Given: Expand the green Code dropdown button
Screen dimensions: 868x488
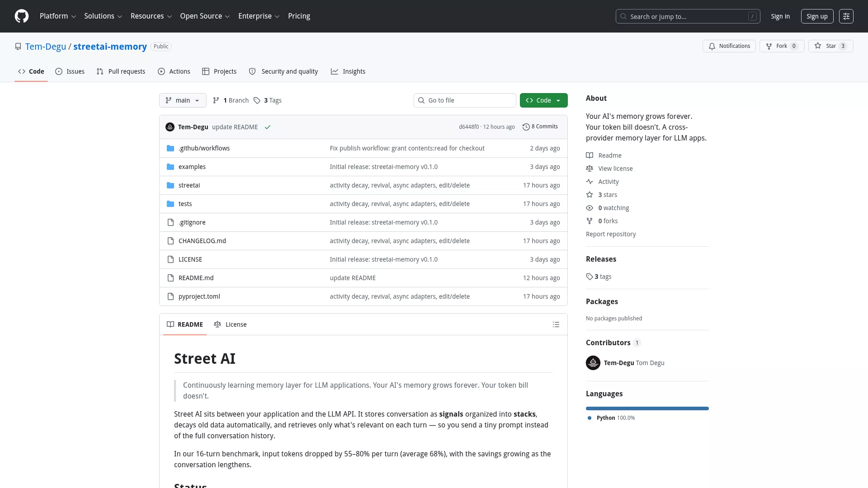Looking at the screenshot, I should 543,100.
